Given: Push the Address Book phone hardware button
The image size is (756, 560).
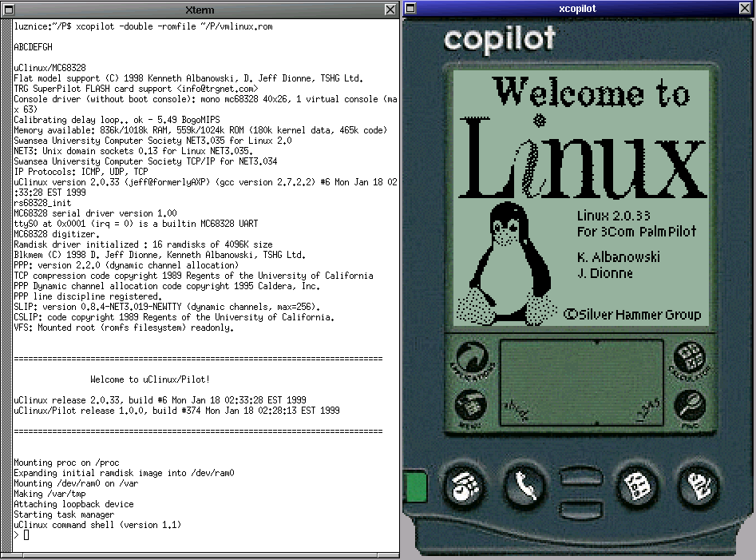Looking at the screenshot, I should pyautogui.click(x=524, y=485).
